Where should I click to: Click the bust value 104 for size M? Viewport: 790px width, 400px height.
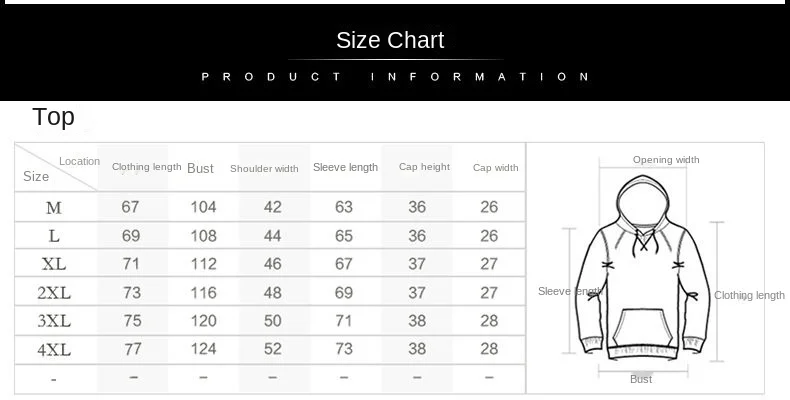click(x=204, y=207)
